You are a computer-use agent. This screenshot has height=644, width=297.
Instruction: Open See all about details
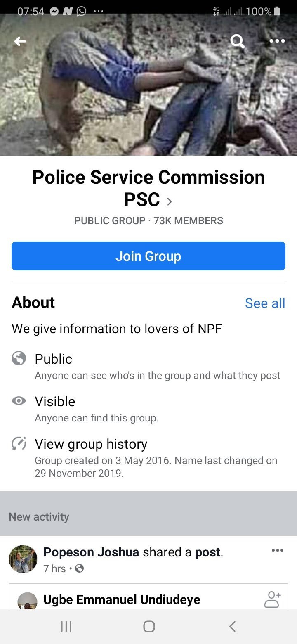(x=265, y=303)
